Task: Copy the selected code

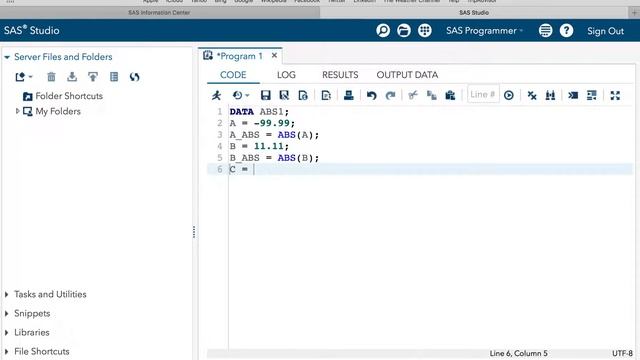Action: [x=431, y=96]
